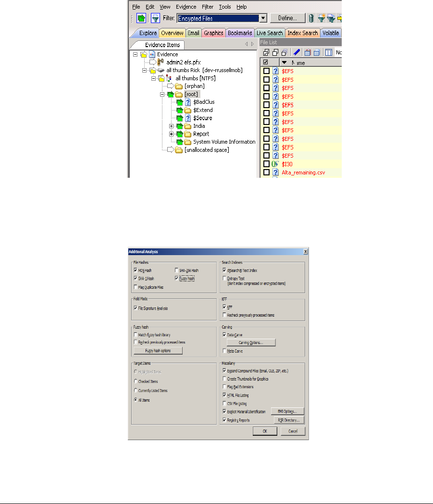Click the RSR Directory... button
Screen dimensions: 433x504
tap(289, 420)
